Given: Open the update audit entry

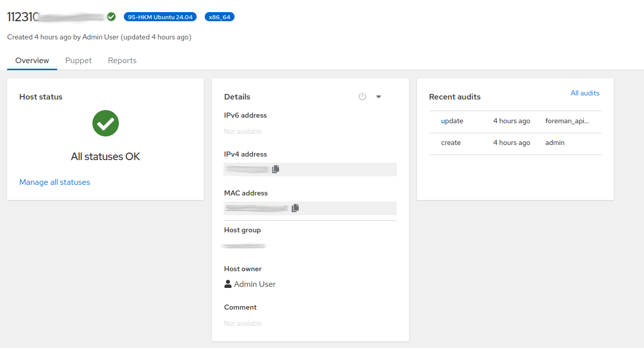Looking at the screenshot, I should point(452,121).
